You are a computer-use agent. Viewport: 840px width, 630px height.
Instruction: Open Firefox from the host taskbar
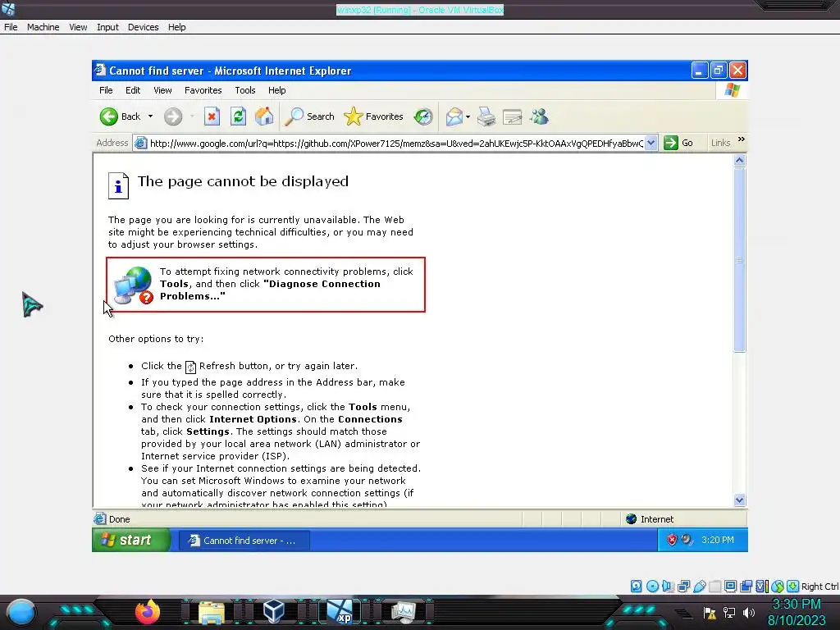148,612
